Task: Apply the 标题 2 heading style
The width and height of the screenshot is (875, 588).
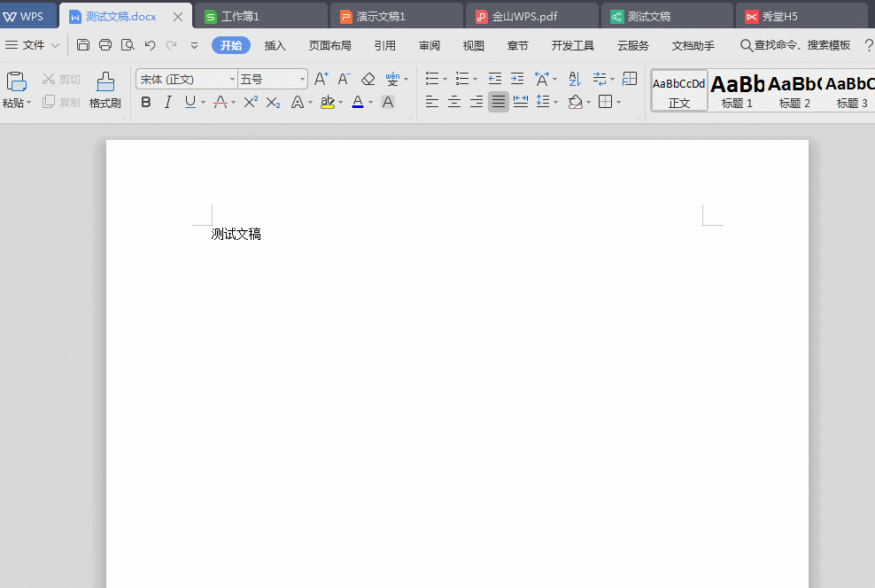Action: (x=794, y=90)
